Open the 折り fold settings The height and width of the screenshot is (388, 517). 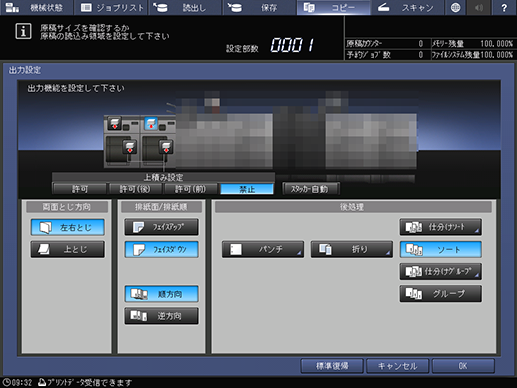(352, 249)
